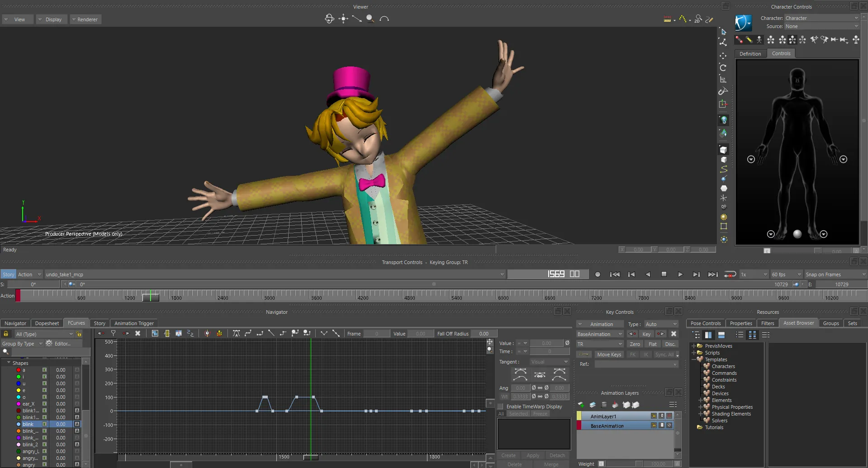868x468 pixels.
Task: Toggle the loop playback icon
Action: click(x=730, y=274)
